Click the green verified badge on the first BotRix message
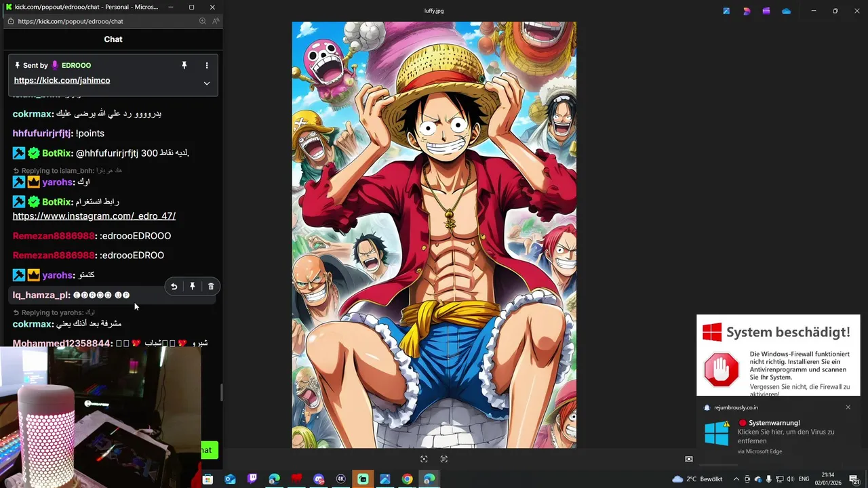 (x=33, y=153)
